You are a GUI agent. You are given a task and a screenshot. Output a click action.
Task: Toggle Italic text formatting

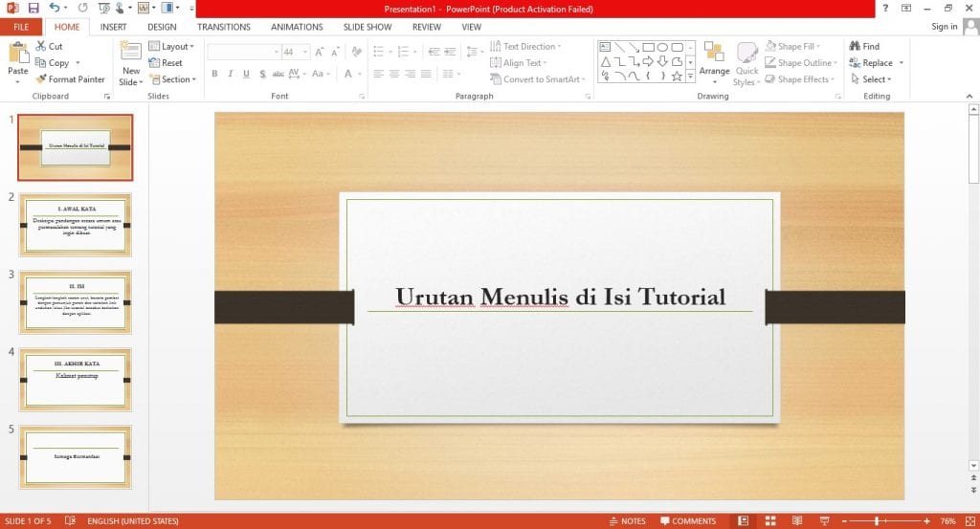(x=231, y=74)
